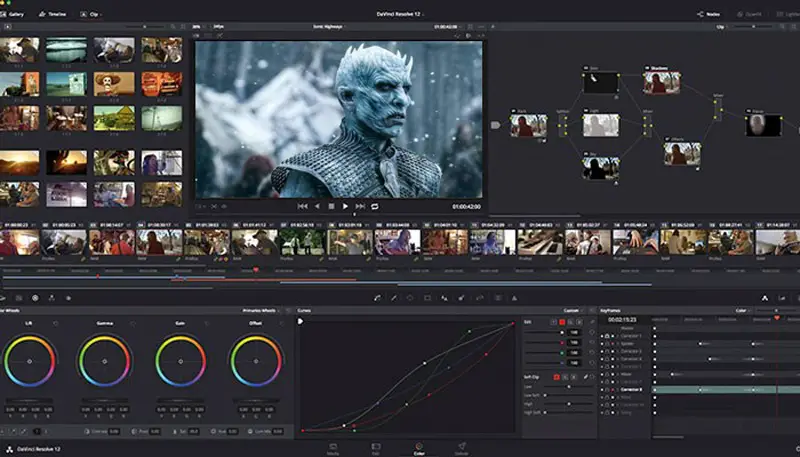800x457 pixels.
Task: Open the Key palette icon
Action: (x=461, y=298)
